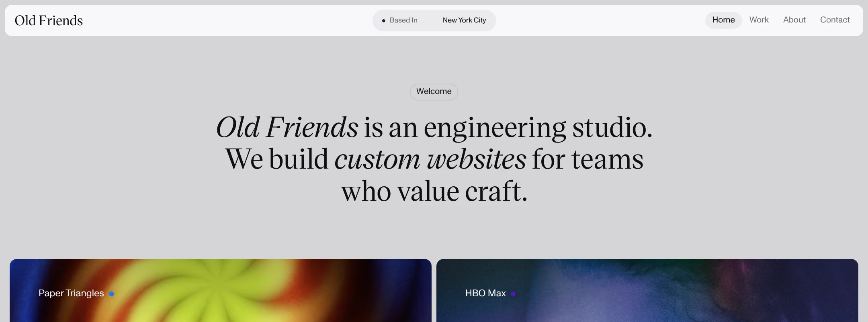Select the highlighted Home nav item

click(723, 20)
